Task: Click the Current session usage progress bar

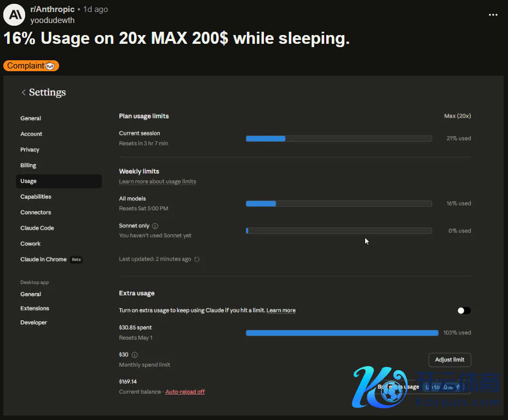Action: 338,139
